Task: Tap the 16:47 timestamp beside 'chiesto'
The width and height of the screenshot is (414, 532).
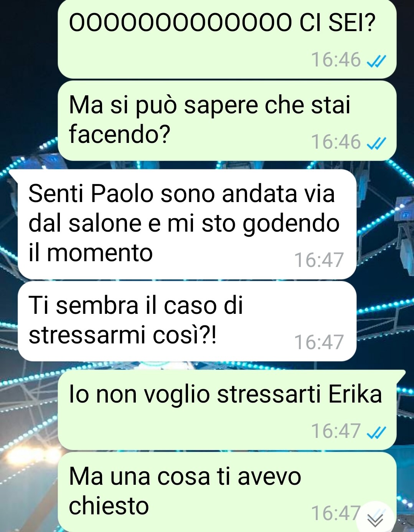Action: coord(336,513)
